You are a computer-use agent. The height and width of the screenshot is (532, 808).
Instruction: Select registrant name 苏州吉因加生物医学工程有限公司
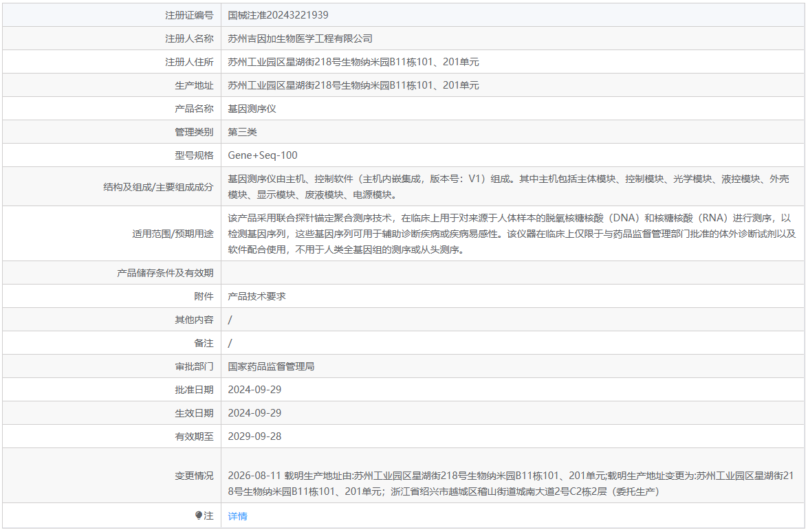click(300, 38)
